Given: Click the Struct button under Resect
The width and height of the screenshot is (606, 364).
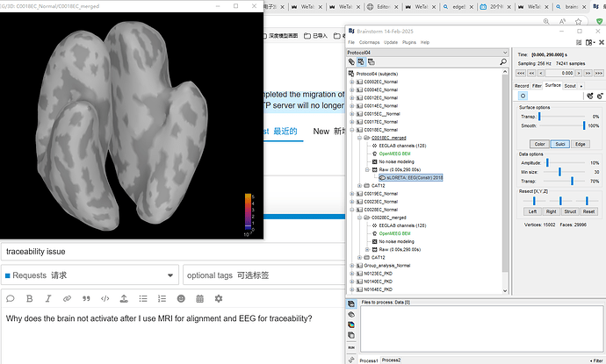Looking at the screenshot, I should pyautogui.click(x=570, y=211).
